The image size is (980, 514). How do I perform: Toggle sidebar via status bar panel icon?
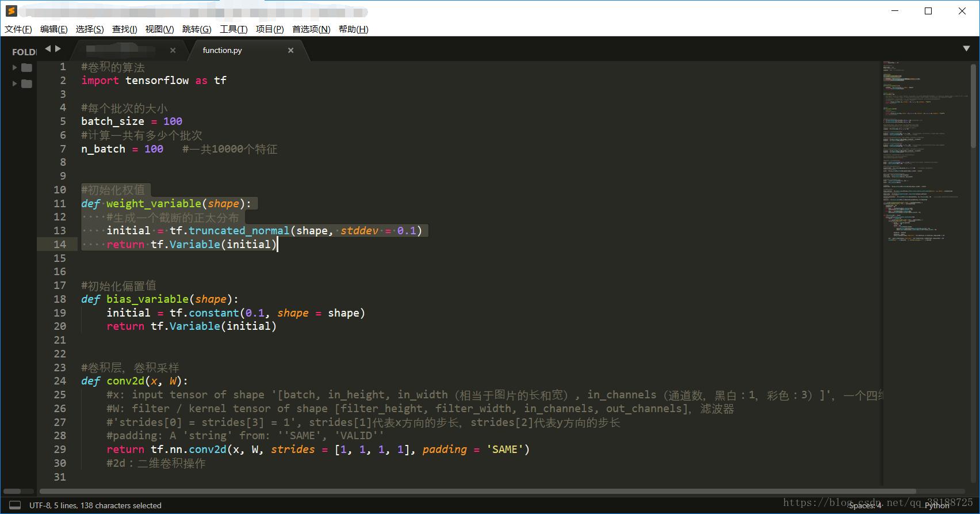pos(16,505)
